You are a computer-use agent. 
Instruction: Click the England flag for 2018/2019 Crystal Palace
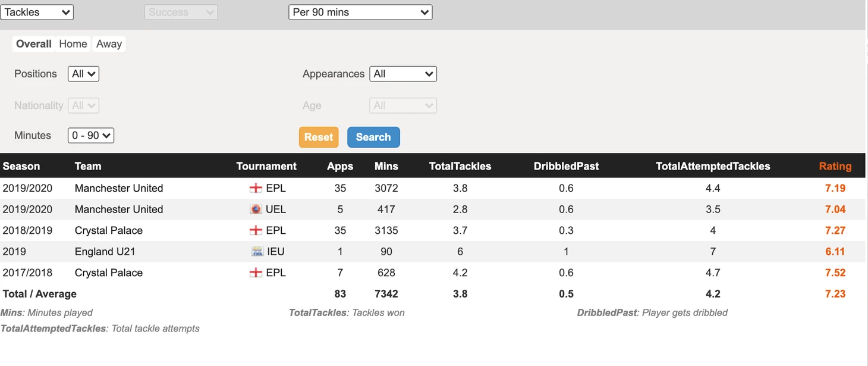coord(256,230)
